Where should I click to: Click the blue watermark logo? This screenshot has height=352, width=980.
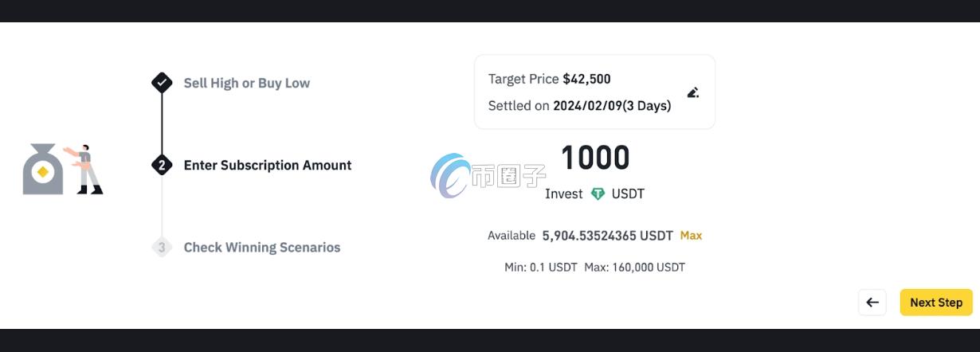coord(449,175)
